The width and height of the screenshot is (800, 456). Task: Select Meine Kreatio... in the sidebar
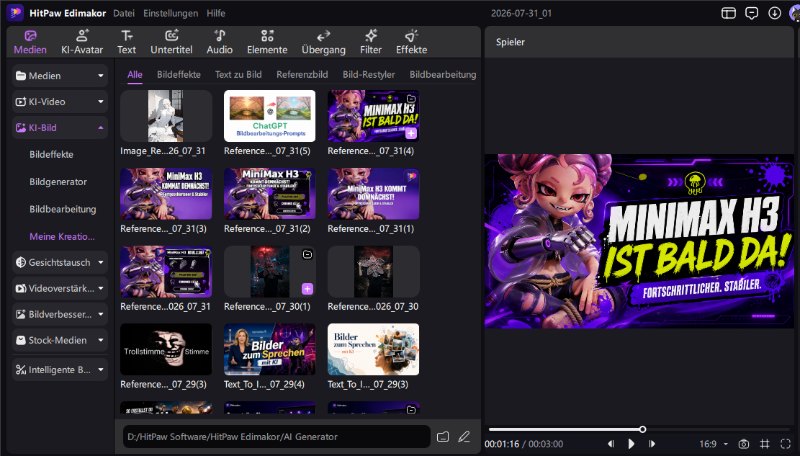tap(62, 237)
